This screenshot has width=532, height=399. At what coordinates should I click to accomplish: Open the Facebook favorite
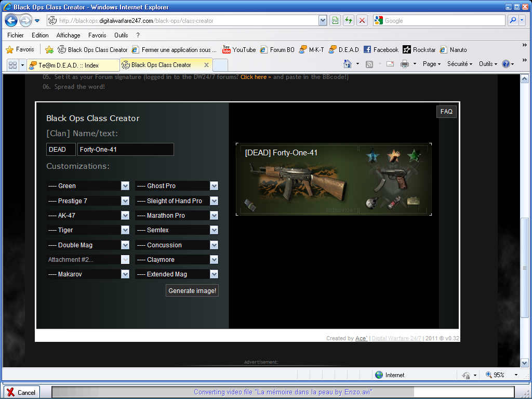tap(381, 49)
